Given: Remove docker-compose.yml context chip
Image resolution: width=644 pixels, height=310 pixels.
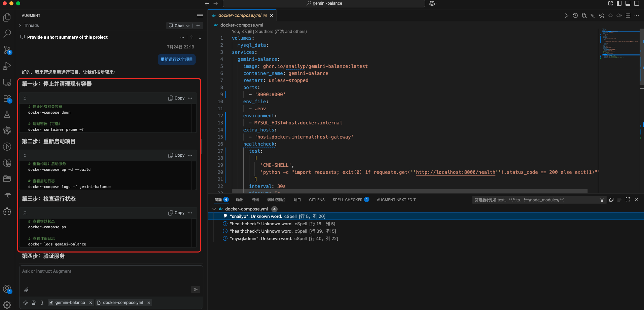Looking at the screenshot, I should [x=149, y=303].
